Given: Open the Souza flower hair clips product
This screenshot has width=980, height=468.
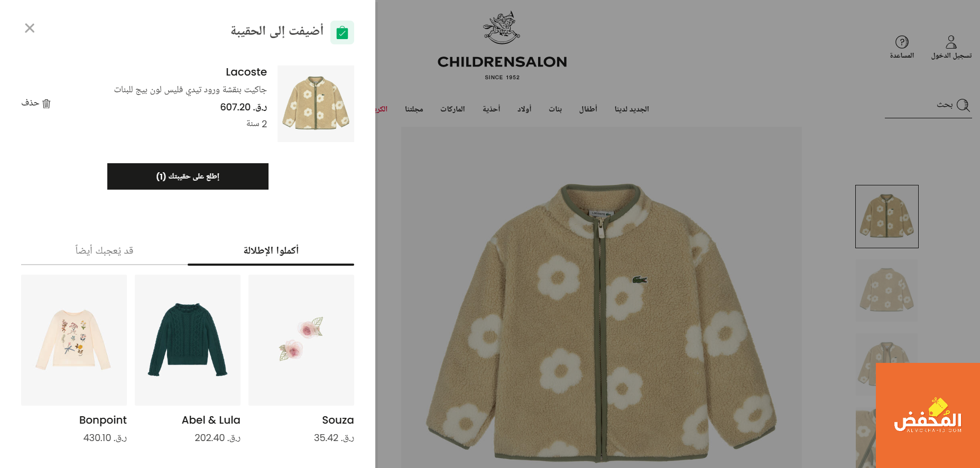Looking at the screenshot, I should pos(301,340).
